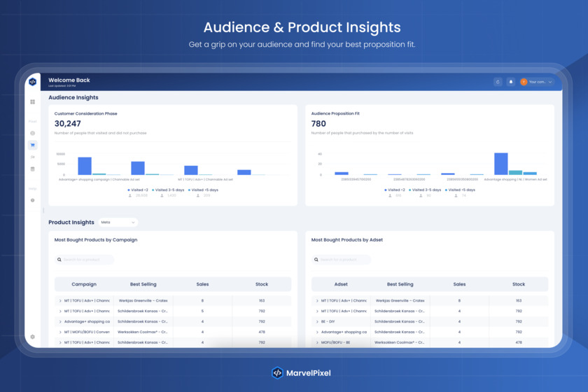Toggle 'Visited <2' legend in Audience Proposition Fit chart
The image size is (588, 392).
click(395, 190)
